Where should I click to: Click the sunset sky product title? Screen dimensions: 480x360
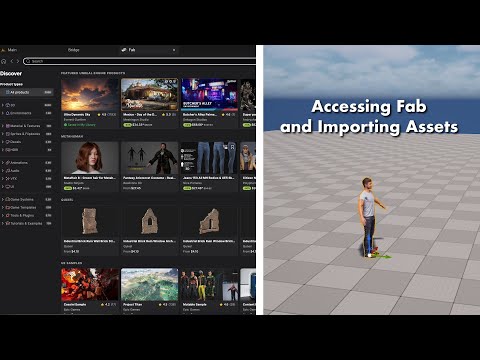(77, 114)
